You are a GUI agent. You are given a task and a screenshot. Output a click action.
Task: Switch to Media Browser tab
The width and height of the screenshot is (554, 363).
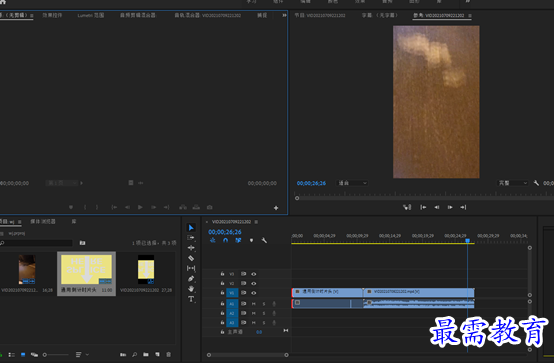pyautogui.click(x=43, y=222)
